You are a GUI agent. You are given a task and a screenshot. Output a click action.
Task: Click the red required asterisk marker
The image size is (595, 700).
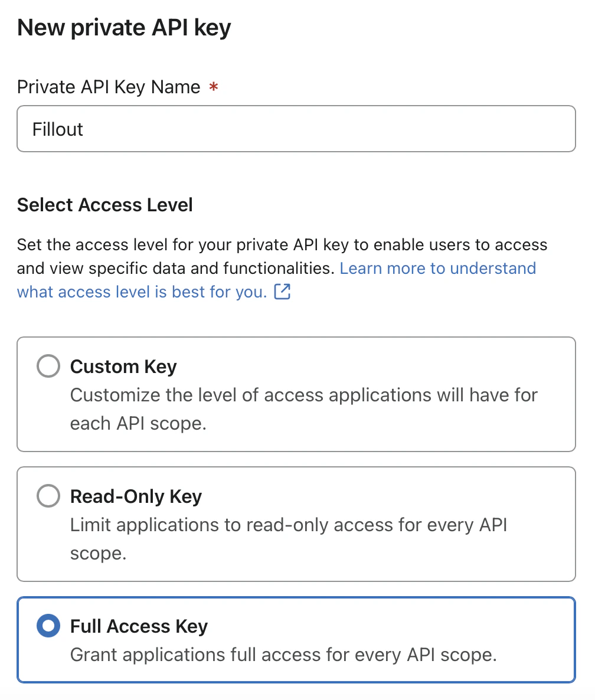[212, 86]
